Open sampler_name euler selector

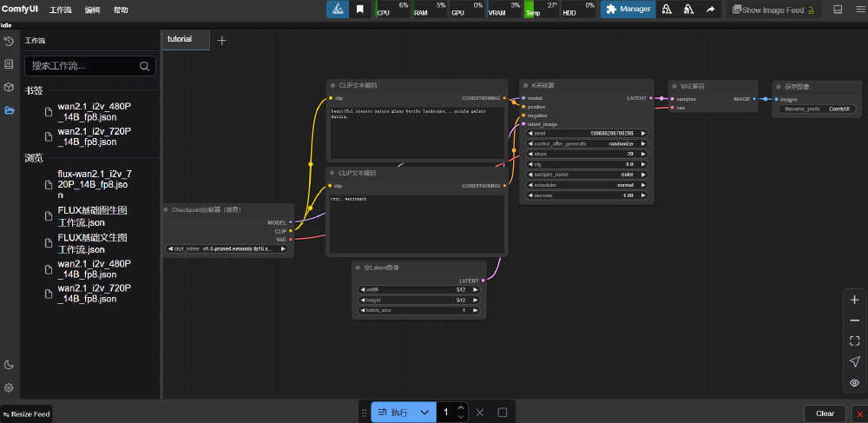(586, 175)
